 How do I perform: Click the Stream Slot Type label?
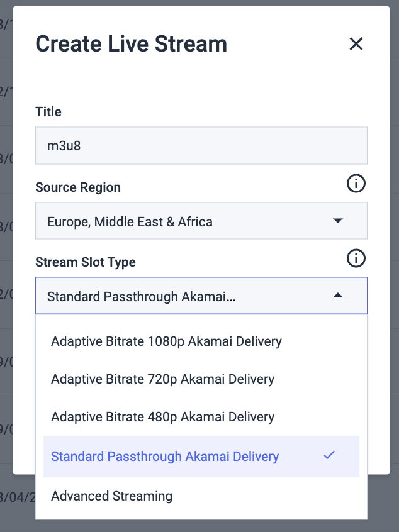[85, 262]
